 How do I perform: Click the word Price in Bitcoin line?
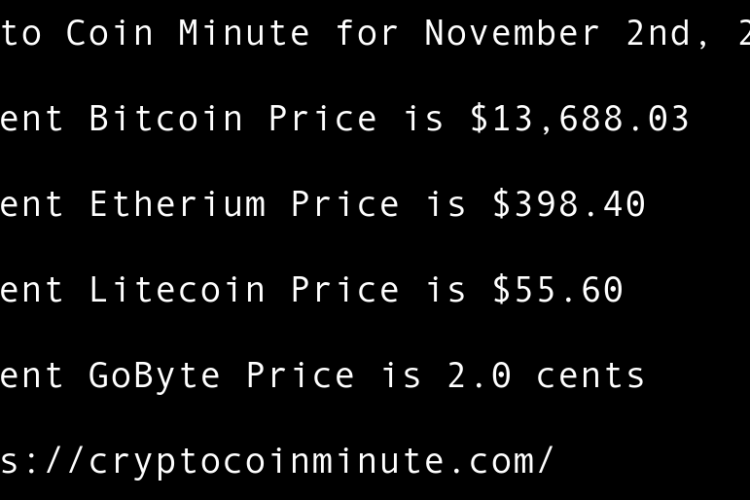coord(323,119)
